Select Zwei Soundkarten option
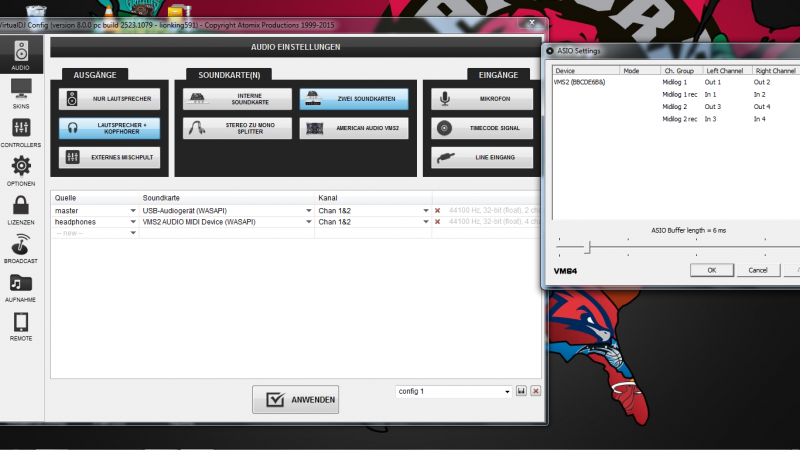Image resolution: width=800 pixels, height=450 pixels. tap(354, 99)
